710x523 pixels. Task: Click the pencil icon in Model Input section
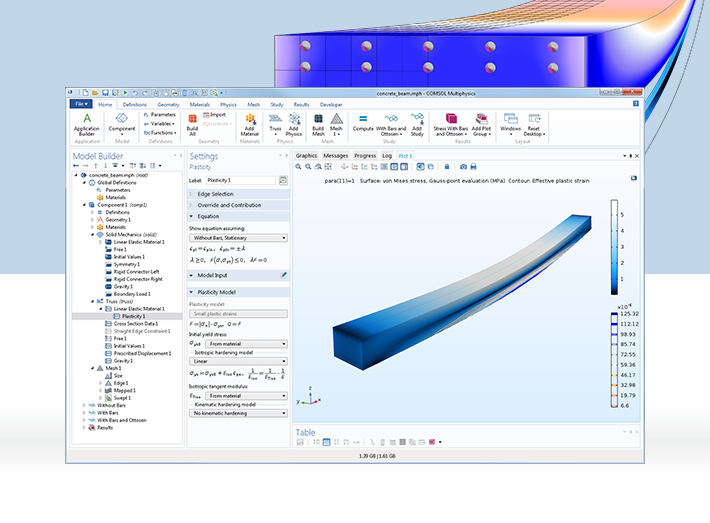tap(284, 275)
